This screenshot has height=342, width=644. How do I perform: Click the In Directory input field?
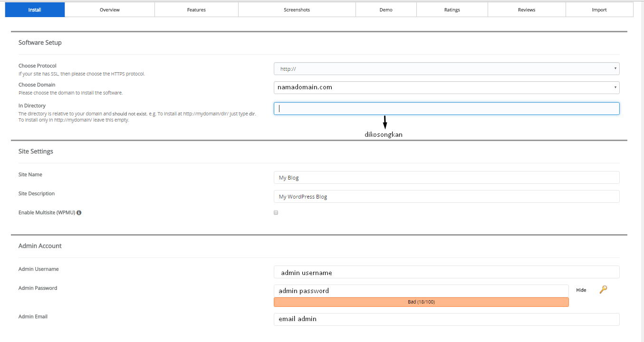(x=446, y=109)
